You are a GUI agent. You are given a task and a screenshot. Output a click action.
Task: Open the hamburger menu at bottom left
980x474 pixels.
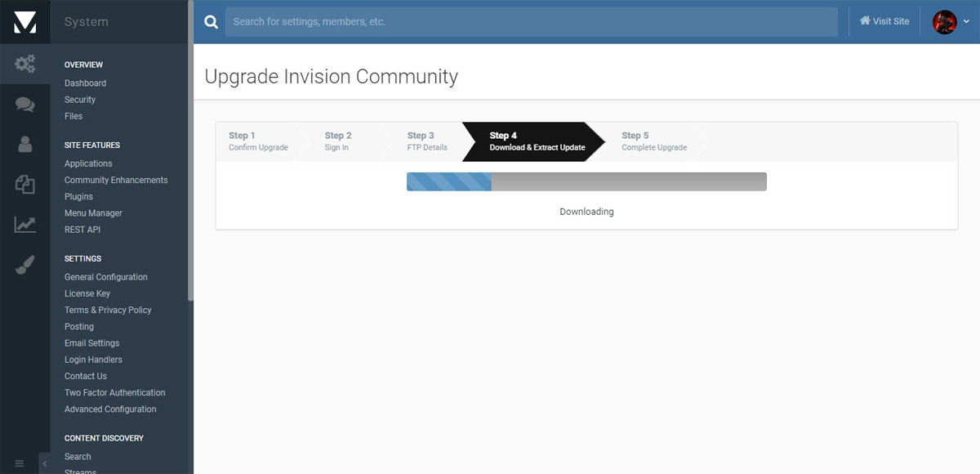(x=20, y=463)
